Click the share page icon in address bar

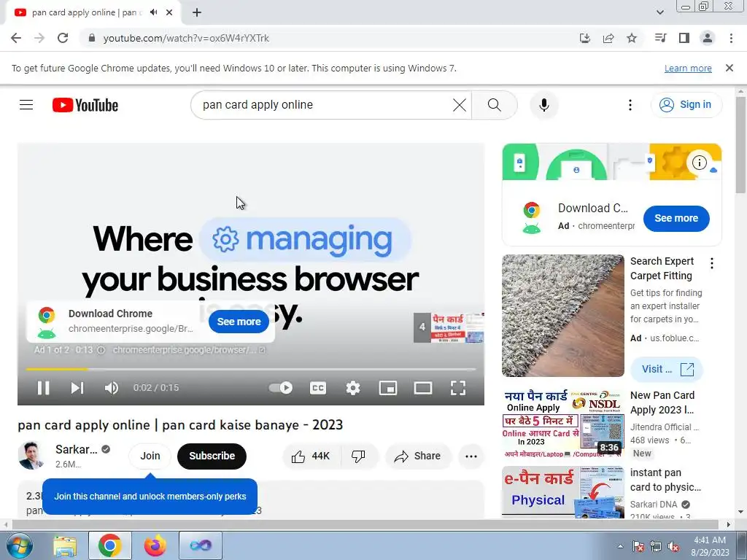[608, 38]
